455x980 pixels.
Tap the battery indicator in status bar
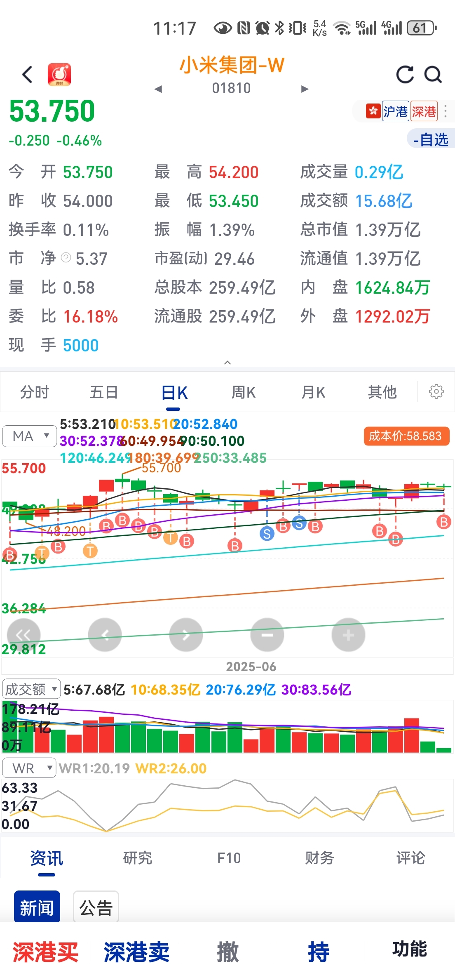tap(422, 28)
